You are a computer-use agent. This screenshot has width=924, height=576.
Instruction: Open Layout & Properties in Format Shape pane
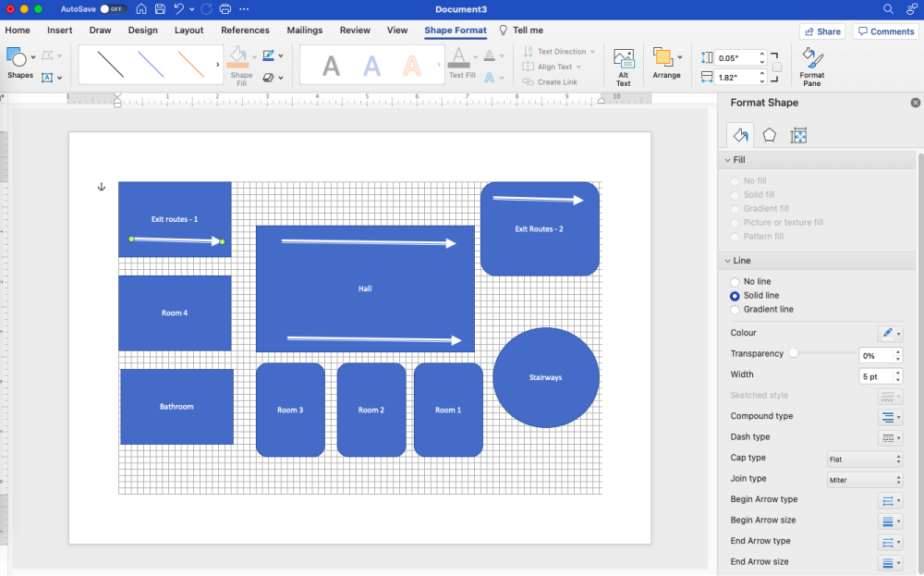tap(798, 135)
